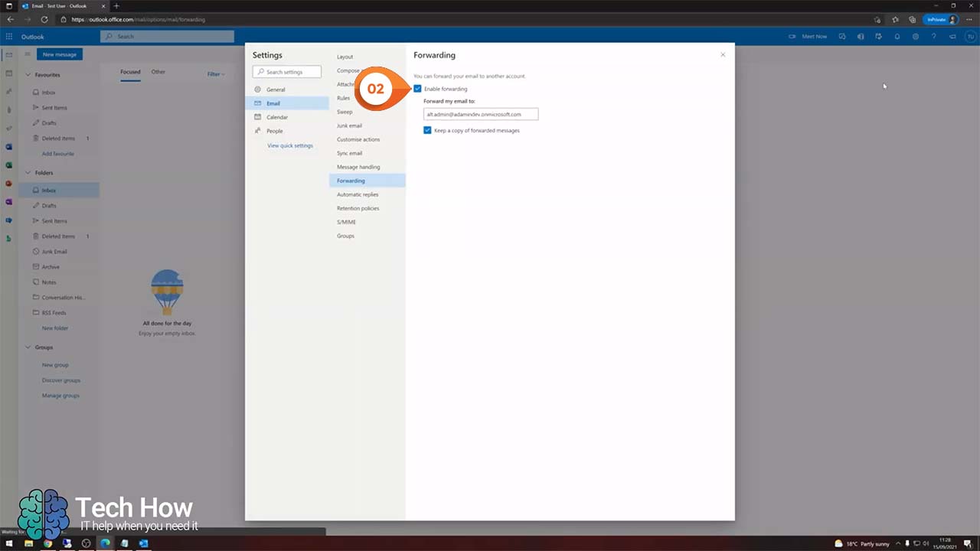Open Files attachment icon in left rail
The image size is (980, 551).
click(x=8, y=110)
